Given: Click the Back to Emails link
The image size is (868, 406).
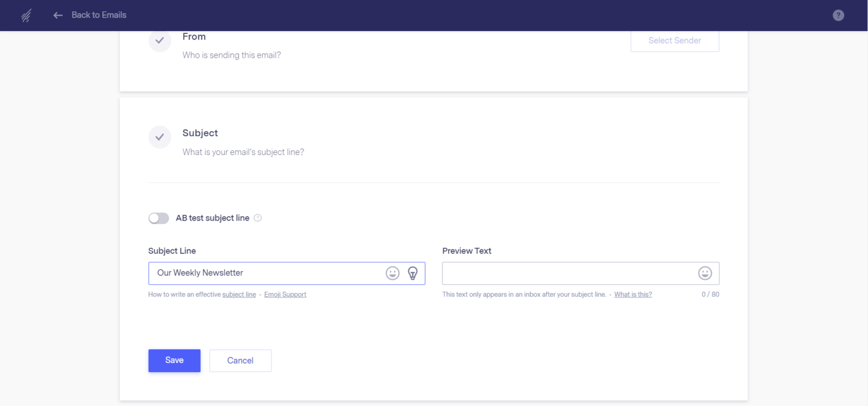Looking at the screenshot, I should [x=99, y=15].
